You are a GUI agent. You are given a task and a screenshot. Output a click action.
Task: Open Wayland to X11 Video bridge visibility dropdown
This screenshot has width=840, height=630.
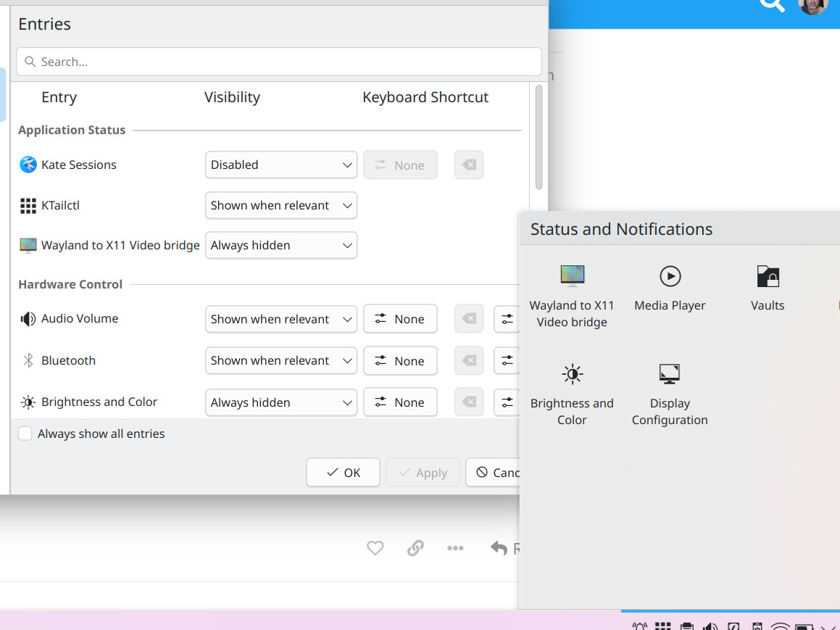point(280,245)
